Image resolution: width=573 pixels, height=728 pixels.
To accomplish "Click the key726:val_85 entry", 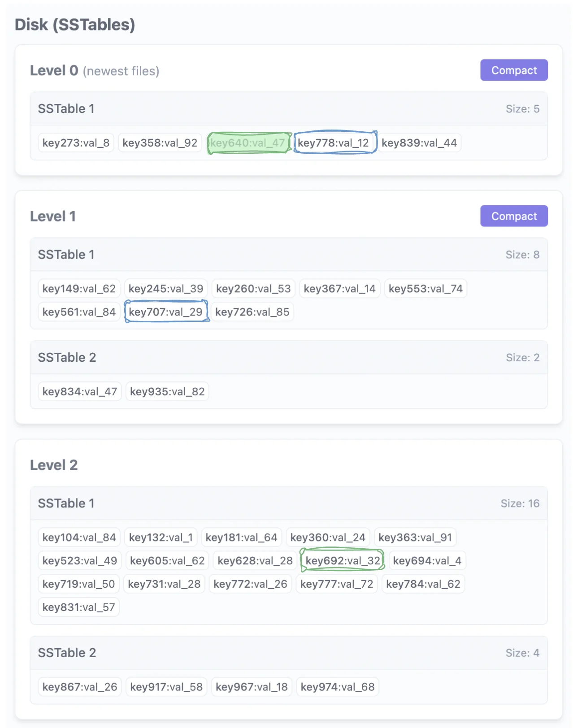I will tap(252, 312).
